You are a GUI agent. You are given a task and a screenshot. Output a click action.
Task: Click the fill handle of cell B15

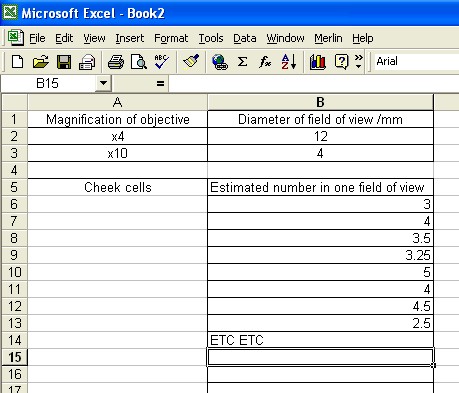point(433,365)
